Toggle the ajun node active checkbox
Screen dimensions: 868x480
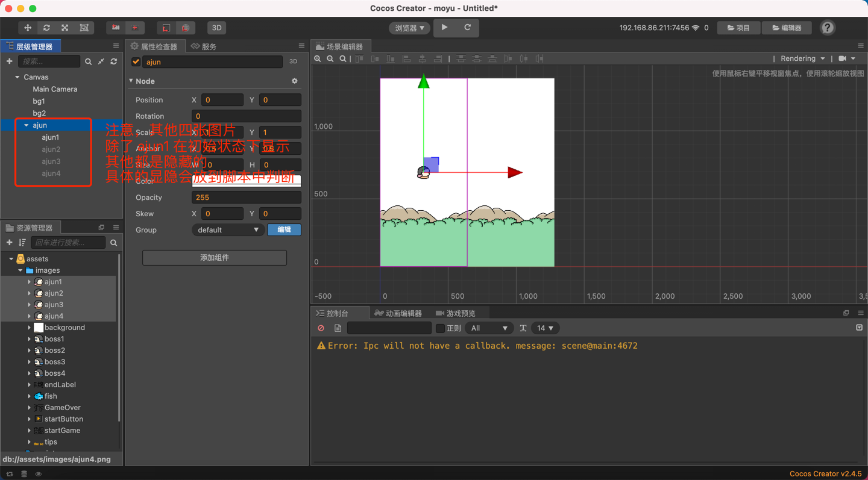[136, 61]
